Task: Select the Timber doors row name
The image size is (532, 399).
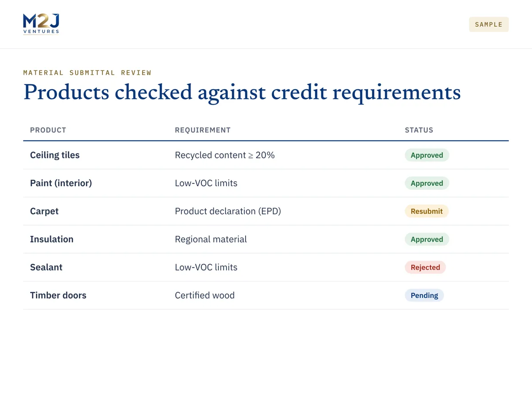Action: [58, 295]
